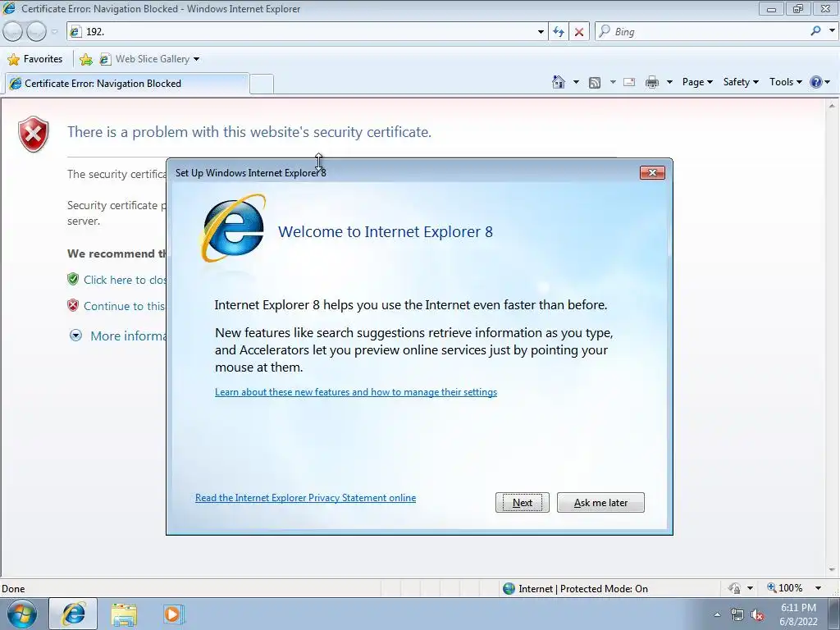Viewport: 840px width, 630px height.
Task: Open the feeds dropdown arrow
Action: [x=613, y=82]
